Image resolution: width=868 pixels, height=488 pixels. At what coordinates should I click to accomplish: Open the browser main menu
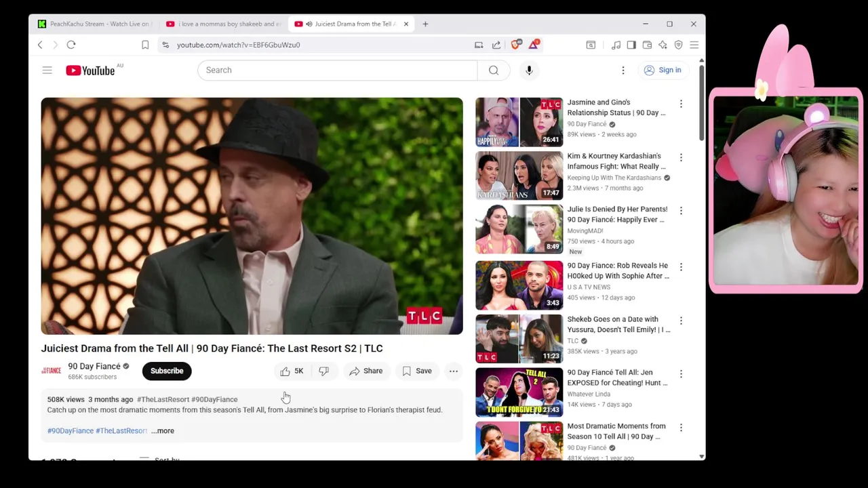(x=694, y=45)
